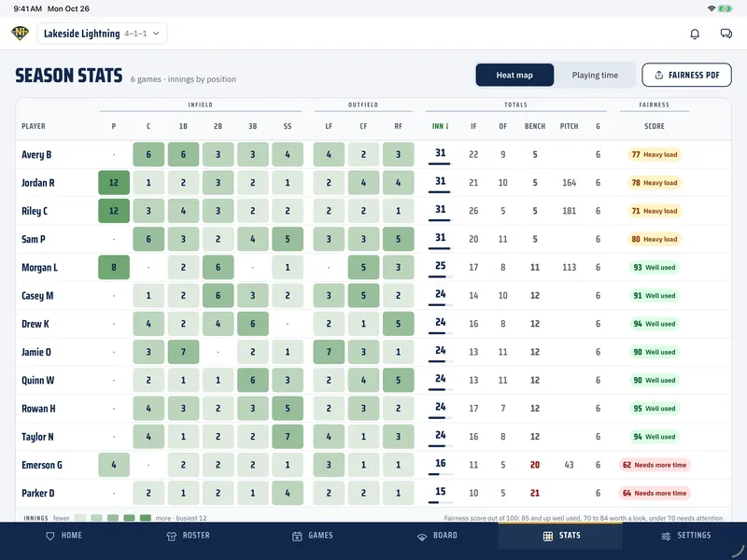
Task: Go to the Games tab
Action: coord(313,536)
